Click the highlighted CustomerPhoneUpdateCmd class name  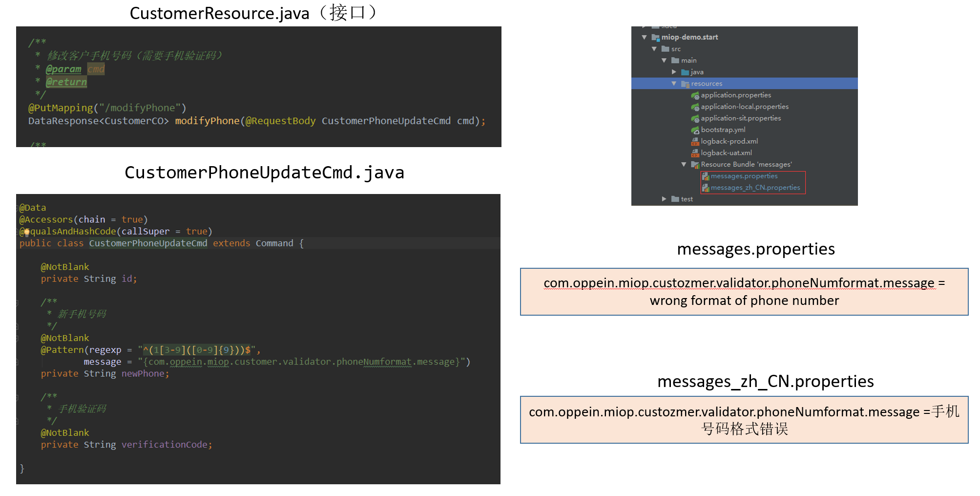148,243
